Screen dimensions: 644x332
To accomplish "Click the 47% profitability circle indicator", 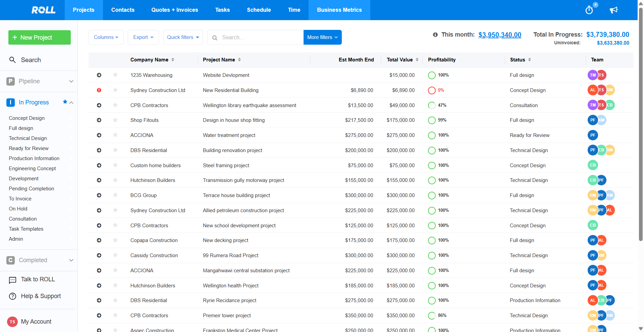I will coord(432,105).
